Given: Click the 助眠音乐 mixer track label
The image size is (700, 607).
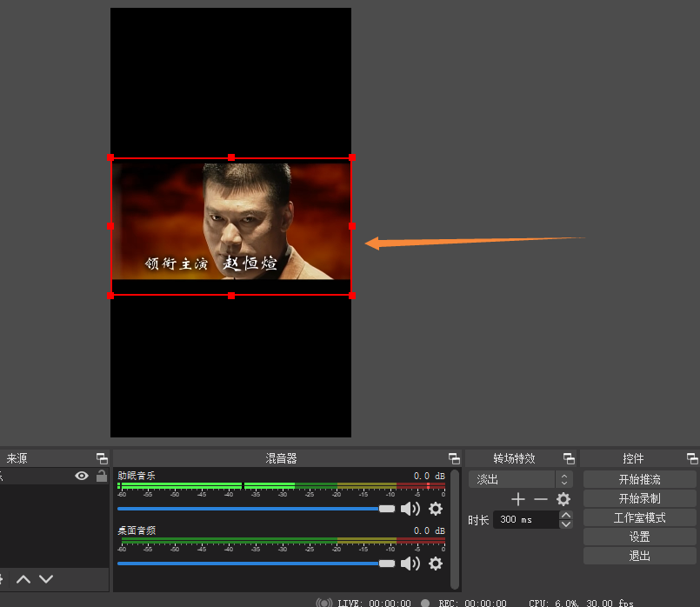Looking at the screenshot, I should pyautogui.click(x=137, y=476).
